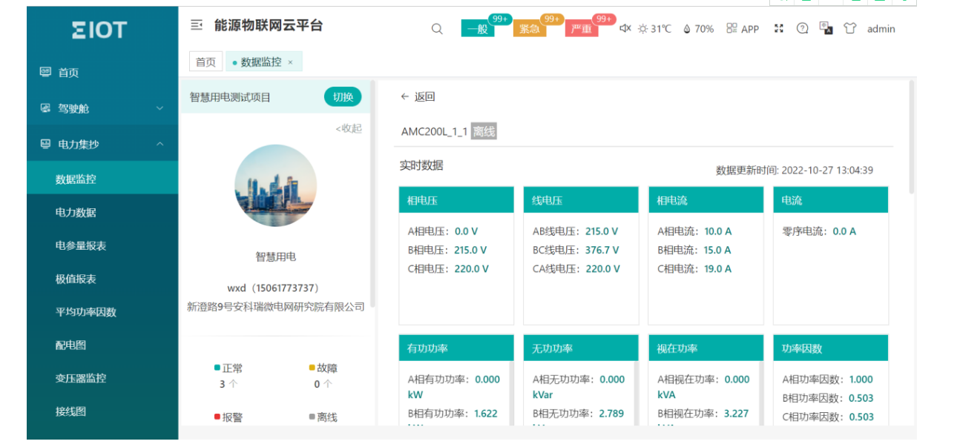Collapse the project panel via 收起

coord(349,129)
